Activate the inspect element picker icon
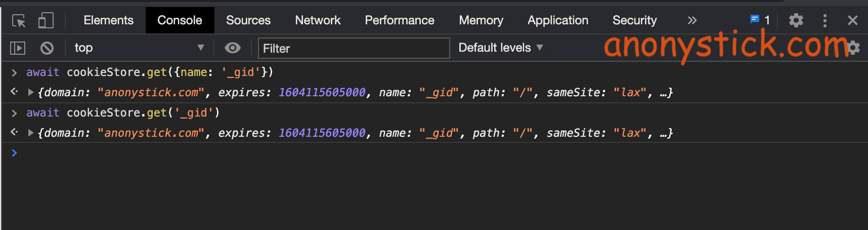The height and width of the screenshot is (230, 868). pyautogui.click(x=19, y=21)
